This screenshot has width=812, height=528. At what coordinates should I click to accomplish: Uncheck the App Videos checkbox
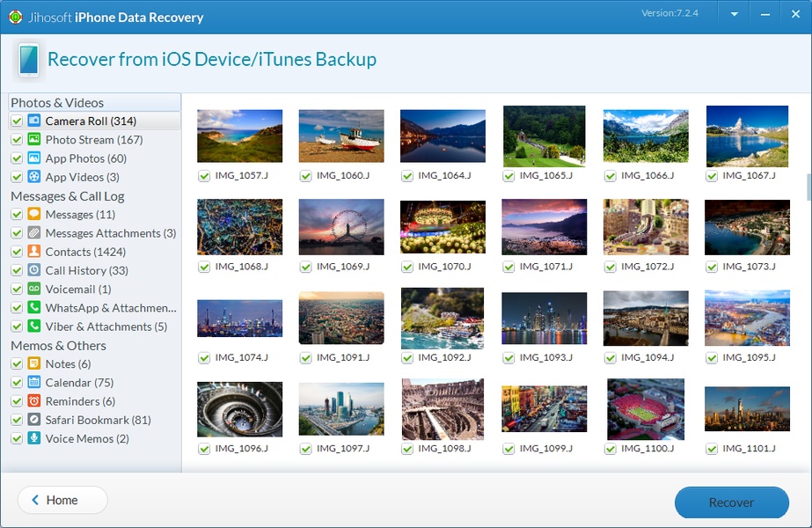point(17,177)
